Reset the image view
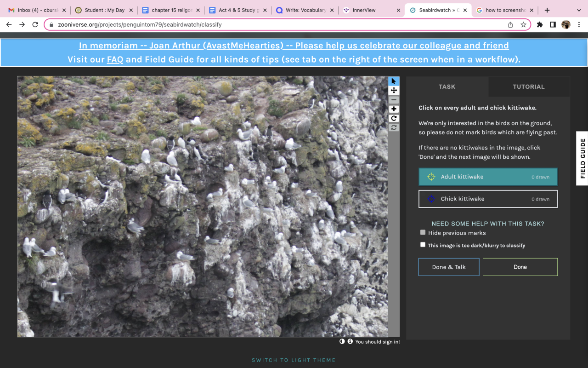 tap(394, 127)
